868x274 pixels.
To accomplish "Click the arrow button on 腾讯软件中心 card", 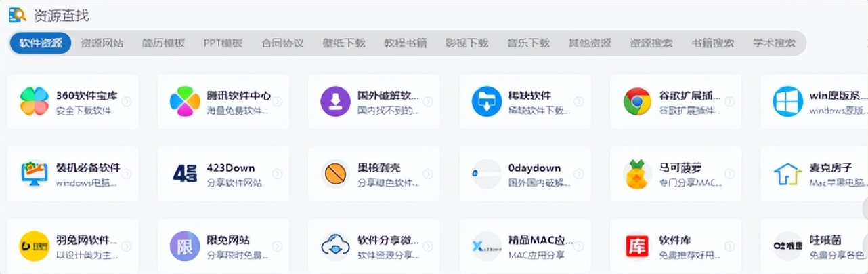I will pyautogui.click(x=276, y=102).
